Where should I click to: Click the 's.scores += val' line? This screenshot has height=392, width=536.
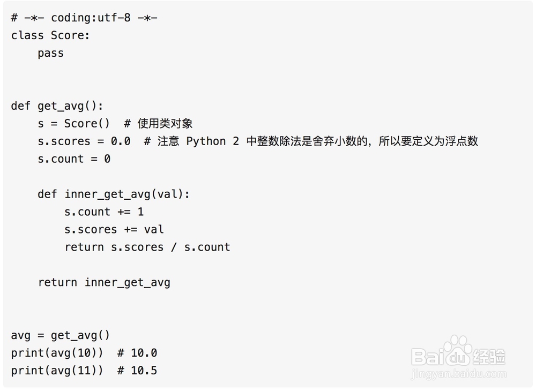pos(114,229)
